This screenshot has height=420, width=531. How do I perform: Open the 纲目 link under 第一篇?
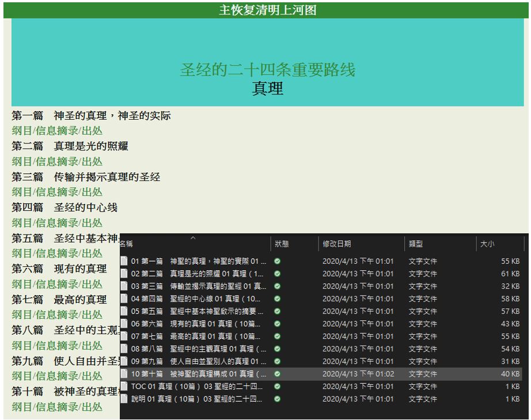coord(22,131)
